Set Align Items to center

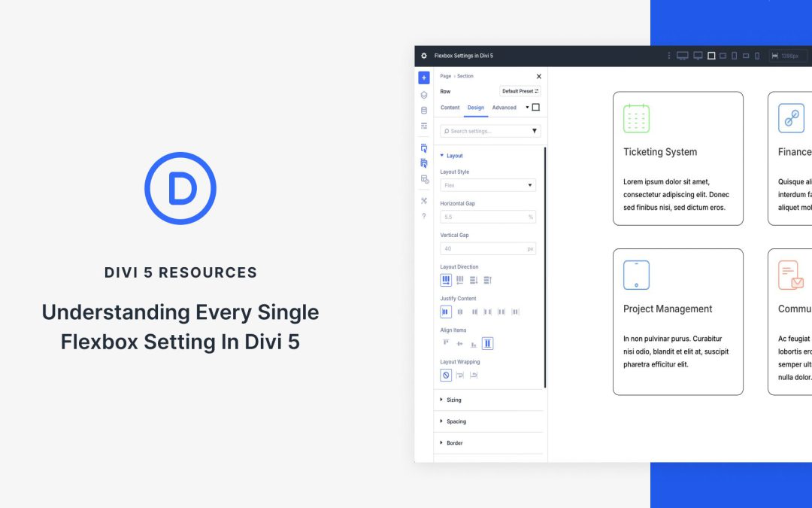[x=460, y=344]
